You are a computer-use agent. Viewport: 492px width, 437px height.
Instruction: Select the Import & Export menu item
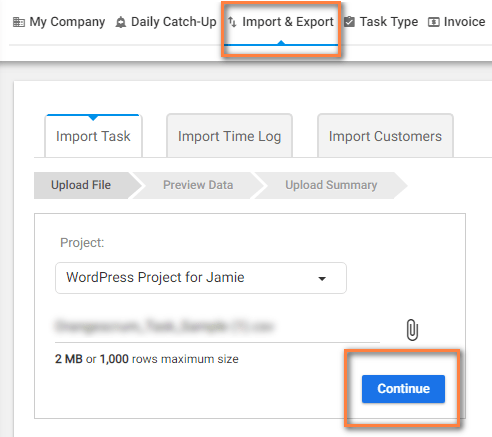click(x=281, y=22)
